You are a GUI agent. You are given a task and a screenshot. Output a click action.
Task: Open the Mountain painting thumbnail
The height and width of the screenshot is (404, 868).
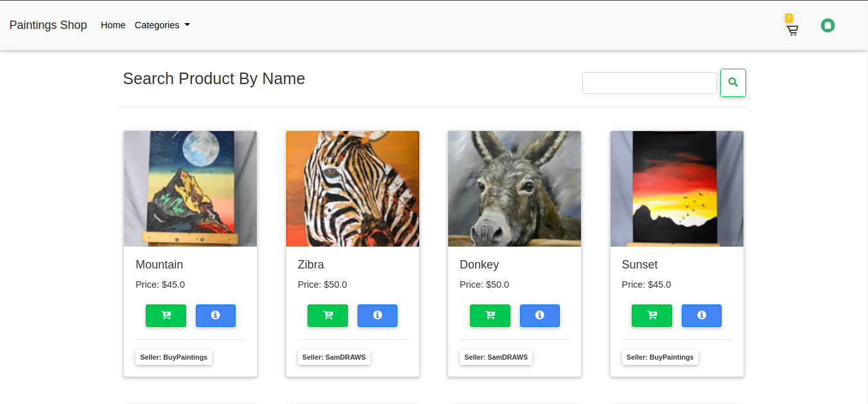coord(190,189)
